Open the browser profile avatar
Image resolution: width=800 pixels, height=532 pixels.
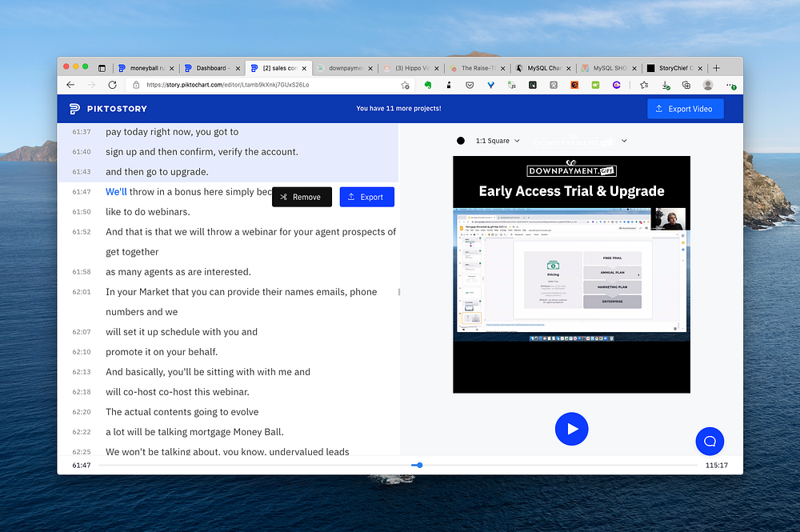(708, 85)
